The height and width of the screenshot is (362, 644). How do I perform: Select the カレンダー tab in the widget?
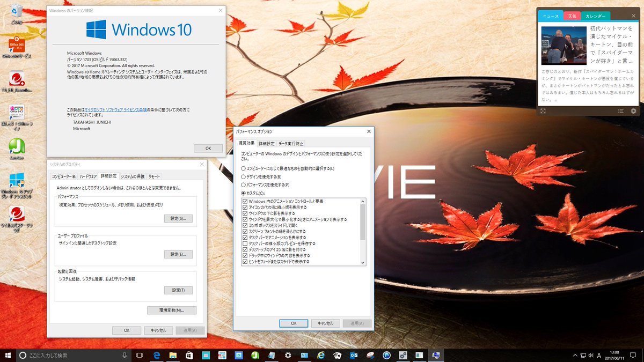click(595, 16)
